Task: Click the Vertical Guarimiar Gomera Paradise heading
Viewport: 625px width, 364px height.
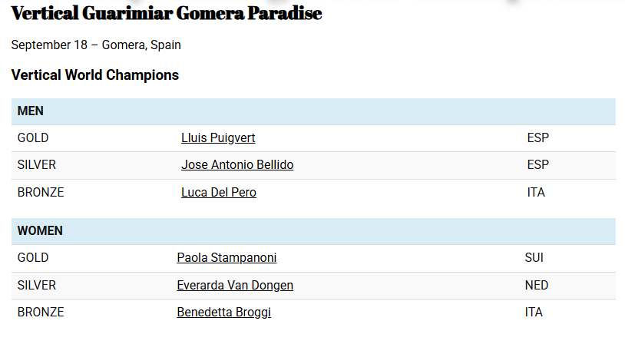Action: pos(166,13)
